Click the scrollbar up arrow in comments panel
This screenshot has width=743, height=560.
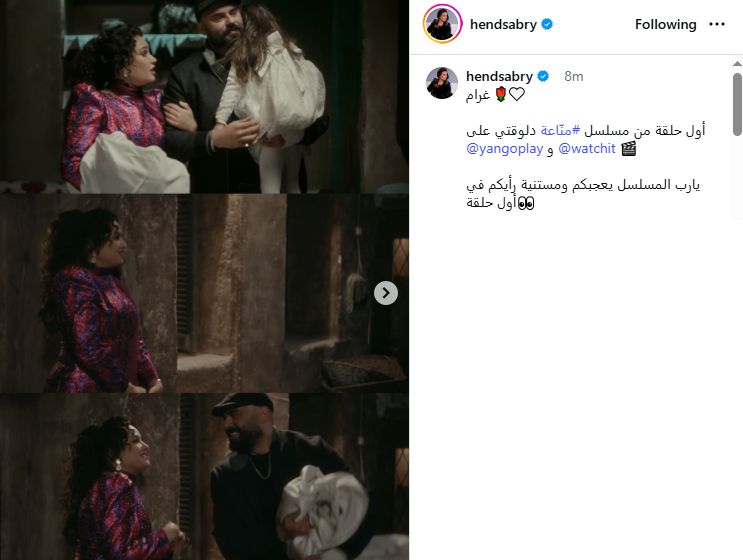(737, 63)
